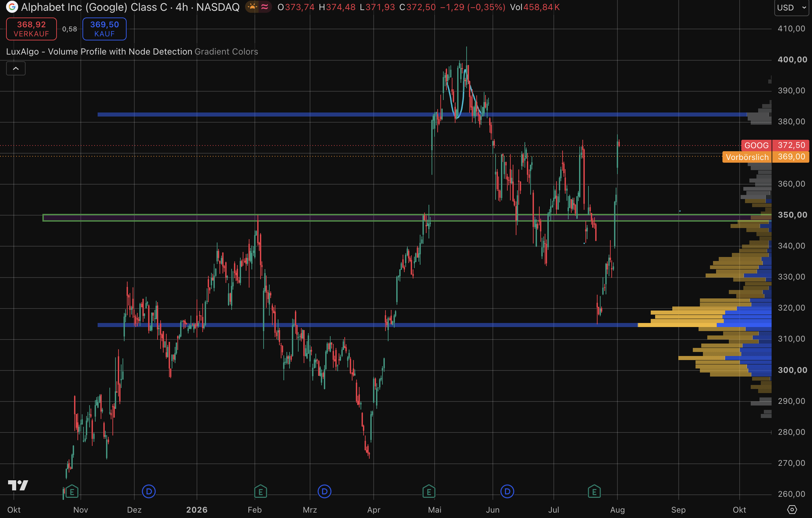Open chart settings gear icon
The width and height of the screenshot is (812, 518).
(x=792, y=510)
